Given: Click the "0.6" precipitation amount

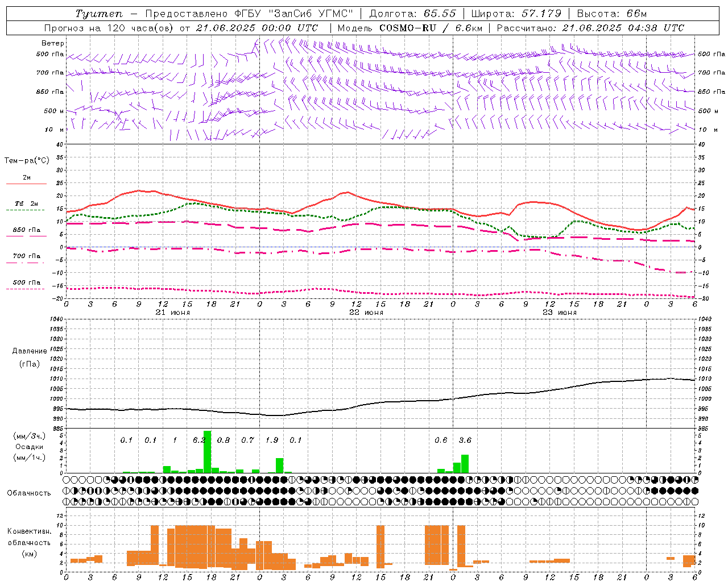Looking at the screenshot, I should [x=441, y=440].
